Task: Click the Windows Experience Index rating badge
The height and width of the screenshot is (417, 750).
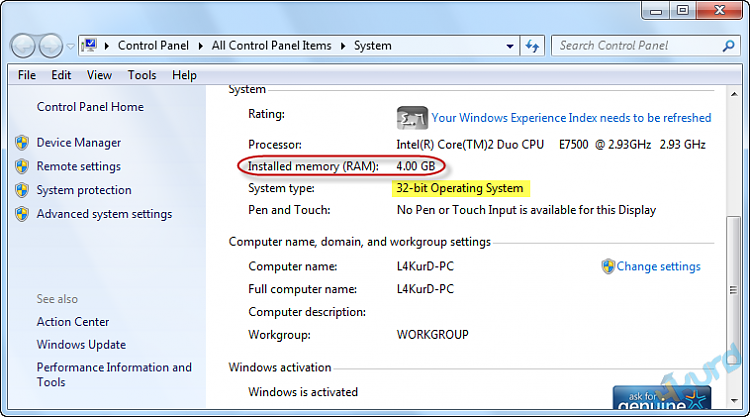Action: (x=412, y=118)
